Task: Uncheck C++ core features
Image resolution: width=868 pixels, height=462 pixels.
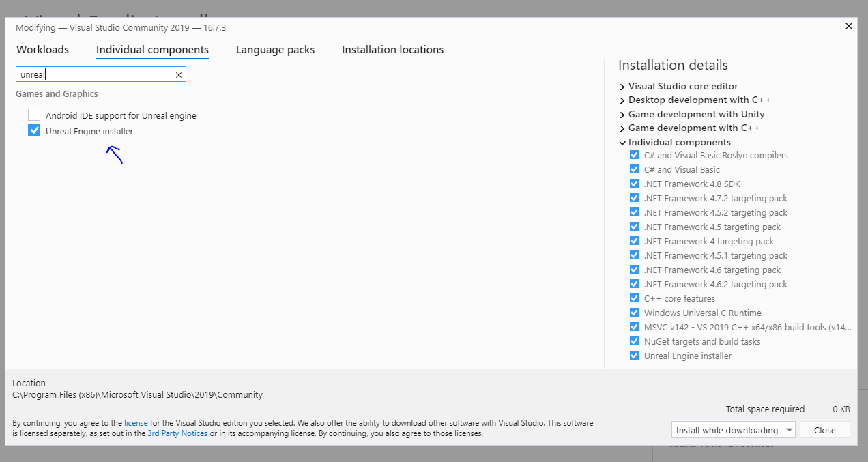Action: 634,298
